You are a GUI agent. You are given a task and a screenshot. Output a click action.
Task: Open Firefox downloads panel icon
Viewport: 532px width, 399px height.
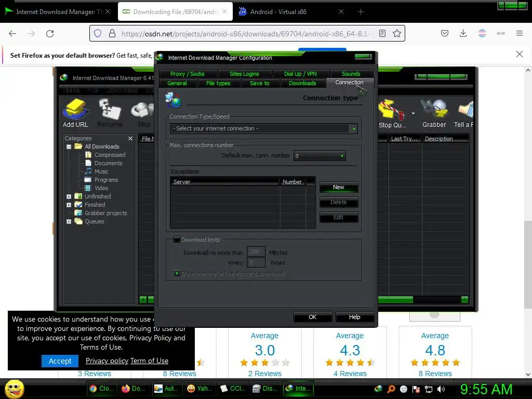click(463, 33)
